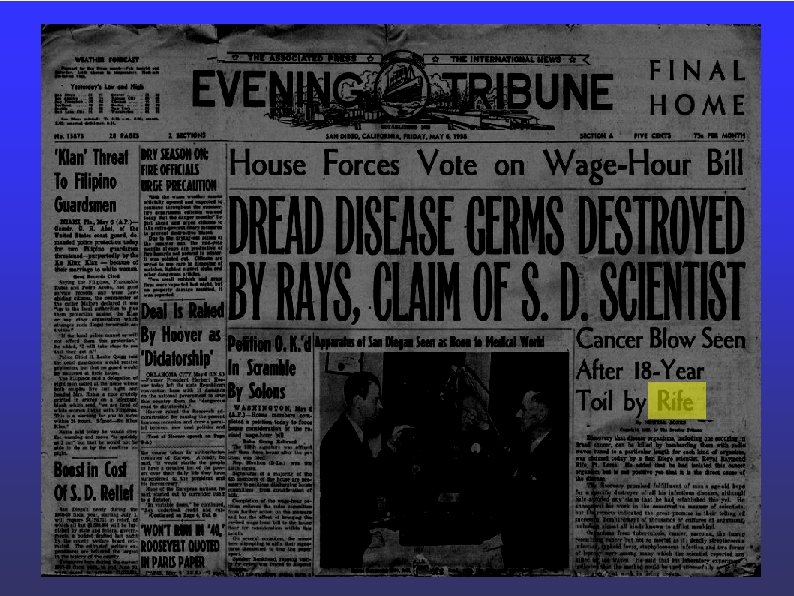Click the "Boost in Cost Of S. D. Relief" headline
Image resolution: width=794 pixels, height=596 pixels.
click(94, 481)
